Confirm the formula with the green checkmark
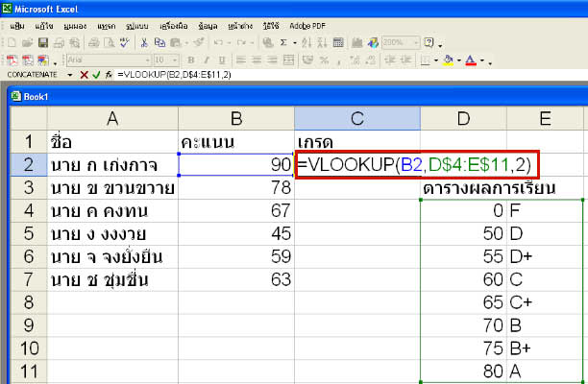The height and width of the screenshot is (384, 588). 96,74
